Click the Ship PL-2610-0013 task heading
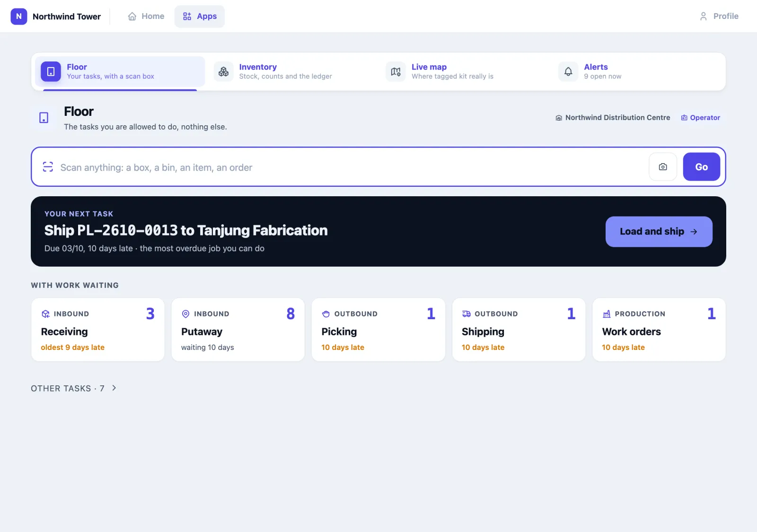 point(186,230)
